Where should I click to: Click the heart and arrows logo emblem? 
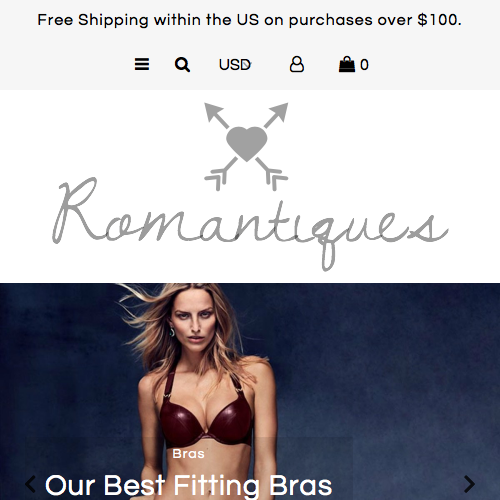(246, 146)
